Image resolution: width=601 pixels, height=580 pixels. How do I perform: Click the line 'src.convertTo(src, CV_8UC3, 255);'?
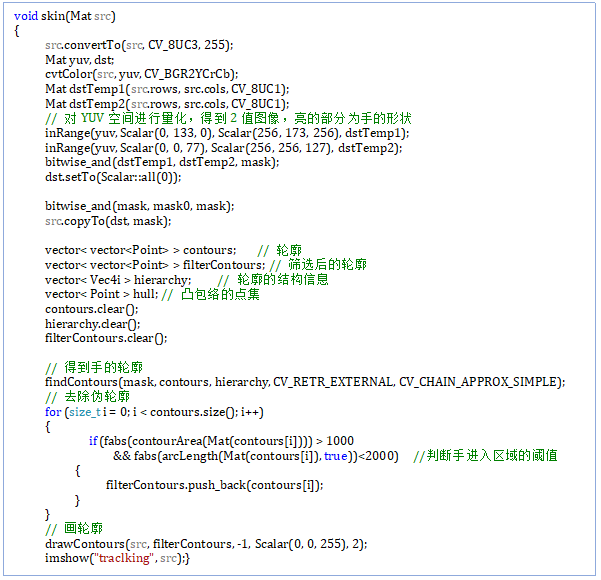pyautogui.click(x=139, y=45)
